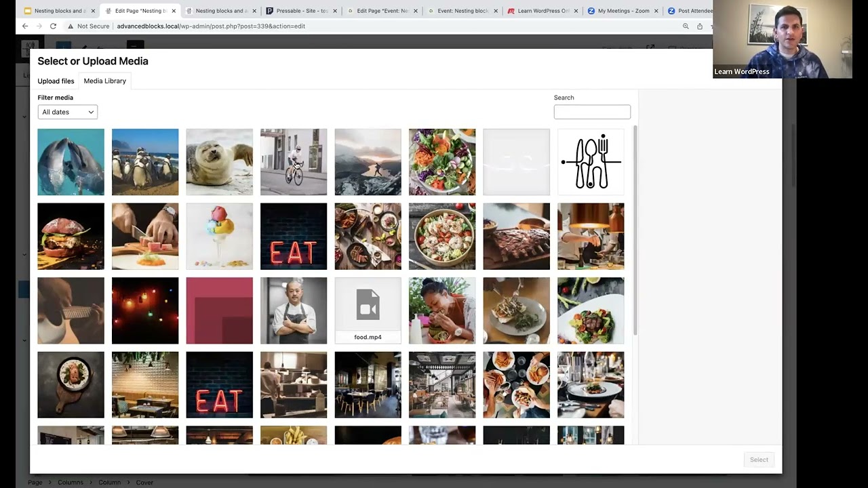
Task: Select the advancedblocks.local URL in the address bar
Action: (211, 26)
